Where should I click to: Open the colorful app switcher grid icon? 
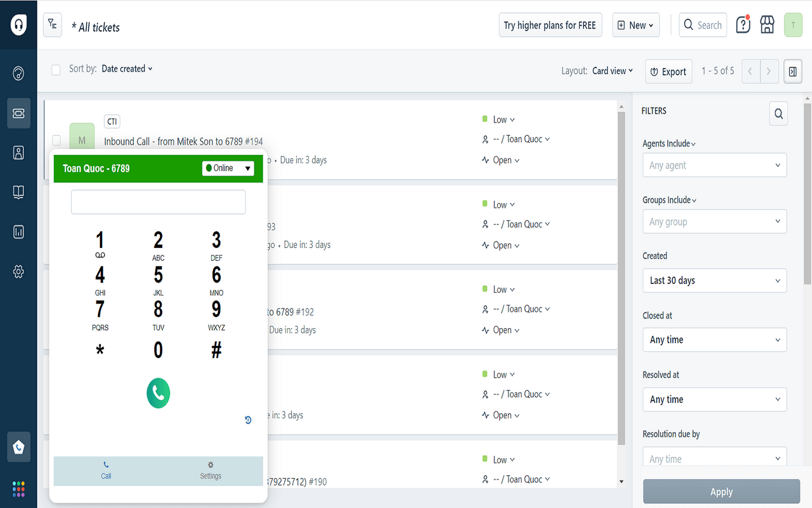[19, 489]
